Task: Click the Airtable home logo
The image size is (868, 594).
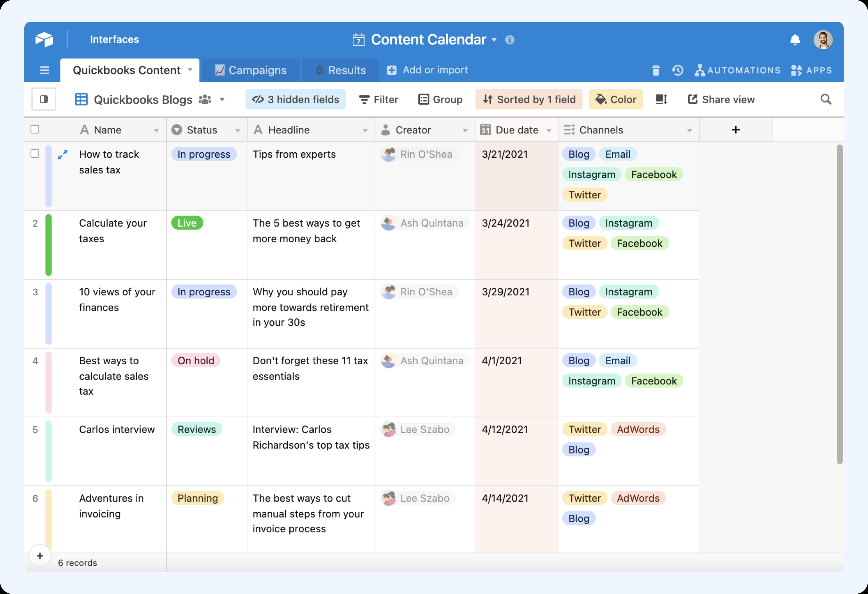Action: (44, 39)
